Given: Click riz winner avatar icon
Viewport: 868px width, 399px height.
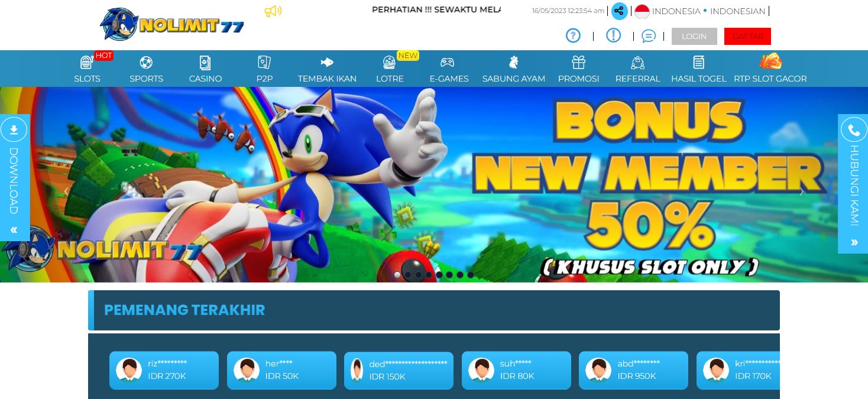Looking at the screenshot, I should 128,370.
